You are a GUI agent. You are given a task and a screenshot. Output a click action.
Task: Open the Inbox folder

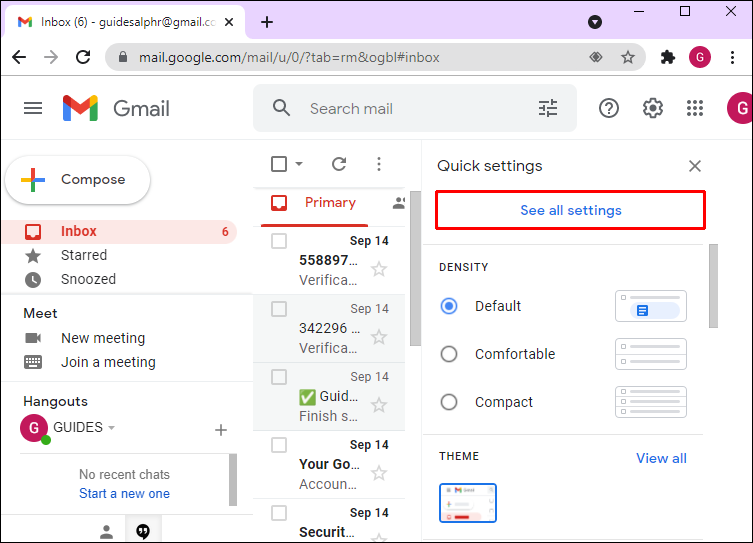click(x=120, y=231)
